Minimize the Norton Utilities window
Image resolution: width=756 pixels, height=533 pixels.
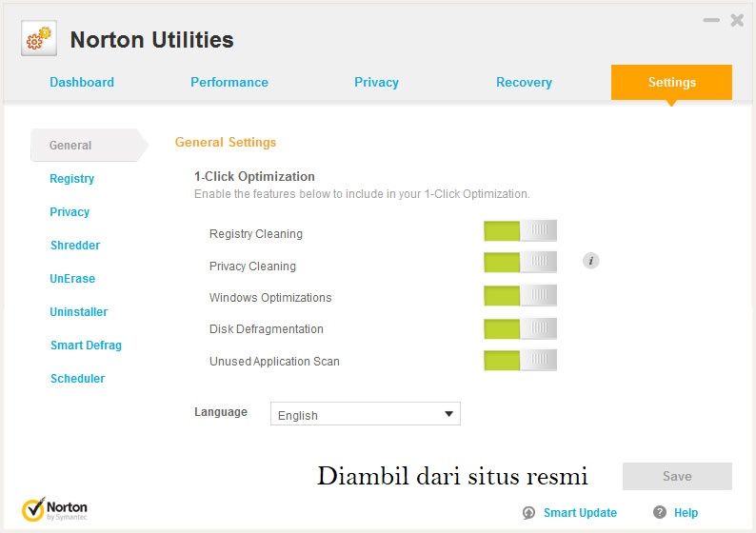tap(712, 20)
